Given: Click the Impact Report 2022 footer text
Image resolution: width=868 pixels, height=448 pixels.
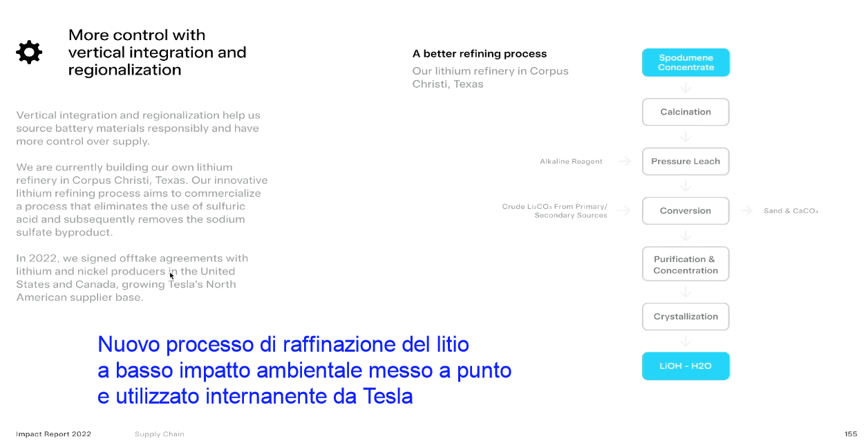Looking at the screenshot, I should 54,434.
